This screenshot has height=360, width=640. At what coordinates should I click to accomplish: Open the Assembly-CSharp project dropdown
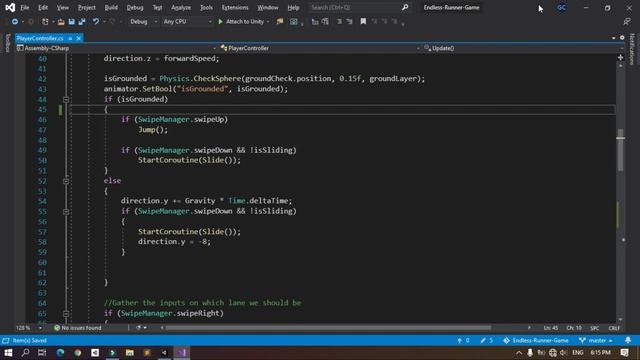[116, 48]
